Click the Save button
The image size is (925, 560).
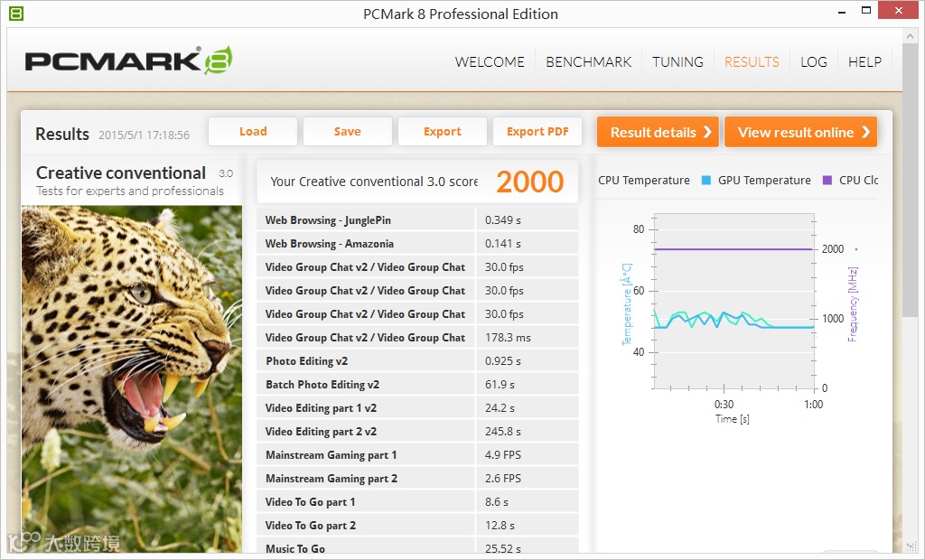pos(348,132)
